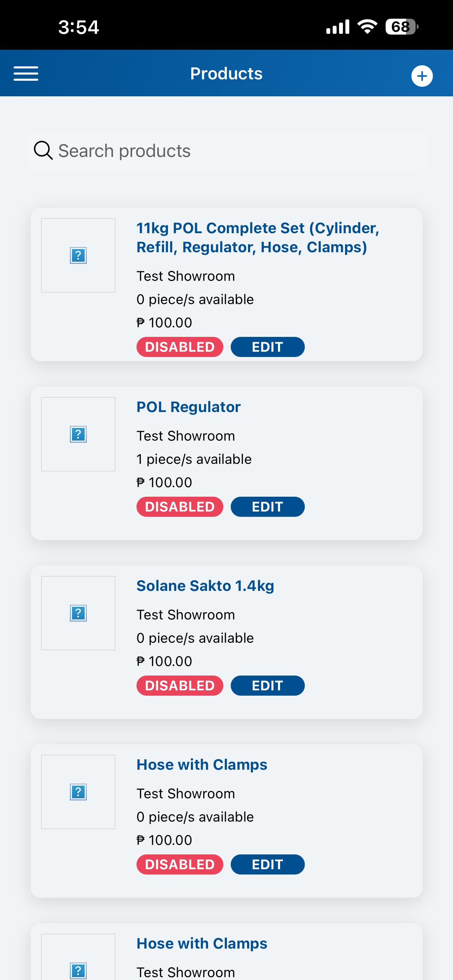Tap the add product plus icon
Screen dimensions: 453x980
coord(422,76)
